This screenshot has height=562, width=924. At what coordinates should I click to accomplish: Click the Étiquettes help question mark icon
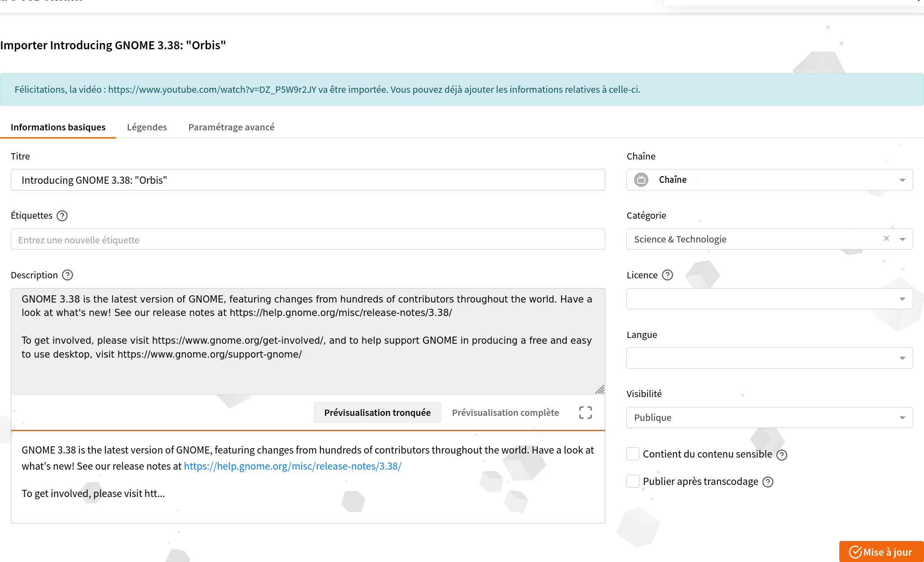[x=62, y=216]
